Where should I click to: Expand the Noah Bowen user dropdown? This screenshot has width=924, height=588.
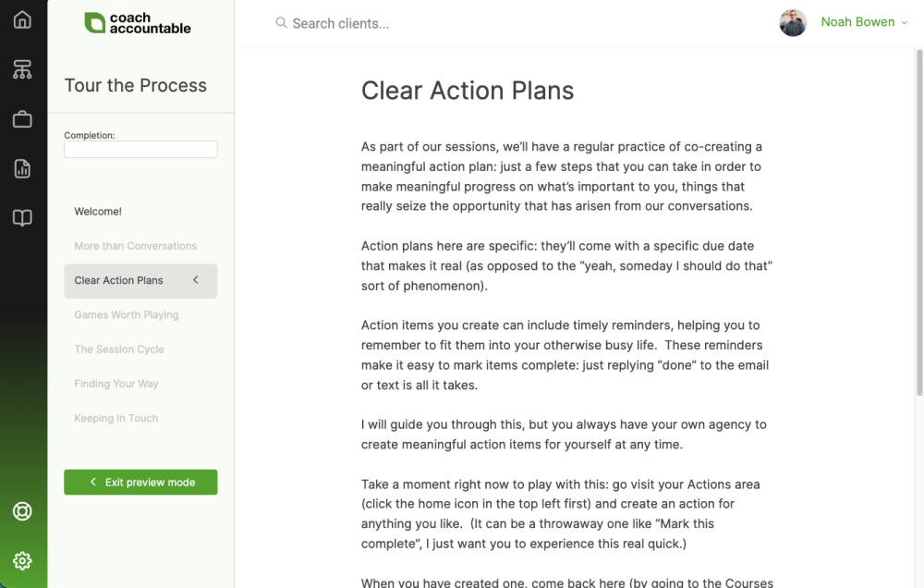[x=904, y=23]
